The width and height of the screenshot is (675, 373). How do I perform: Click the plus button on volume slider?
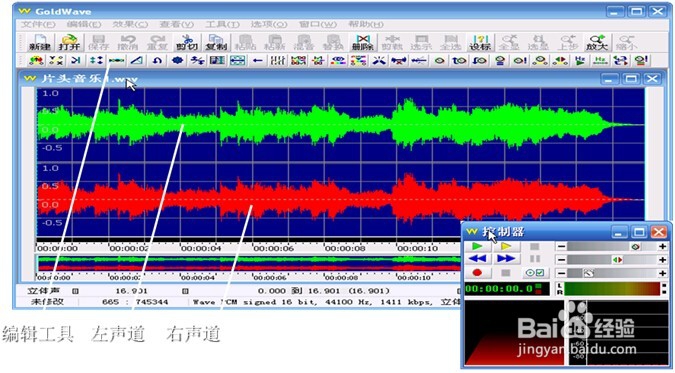click(x=663, y=246)
